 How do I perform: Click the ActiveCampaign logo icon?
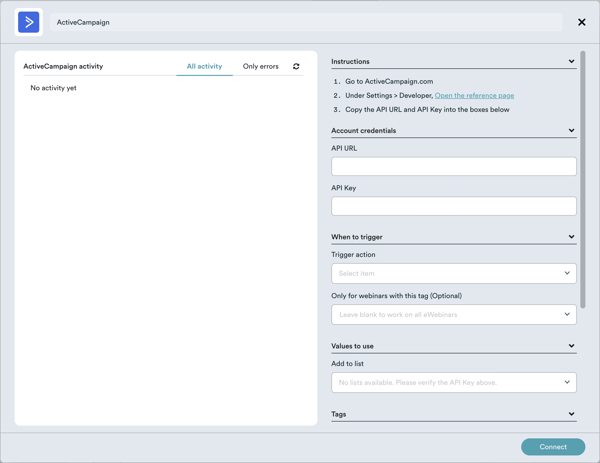pyautogui.click(x=29, y=22)
